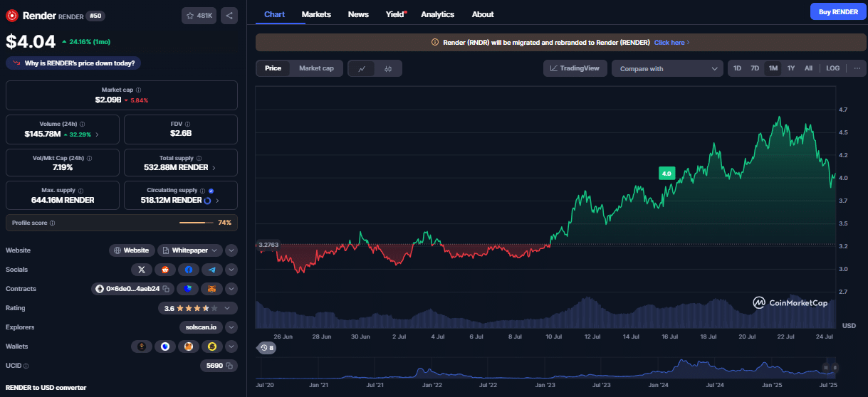Click the Buy RENDER button
The width and height of the screenshot is (868, 397).
click(838, 11)
